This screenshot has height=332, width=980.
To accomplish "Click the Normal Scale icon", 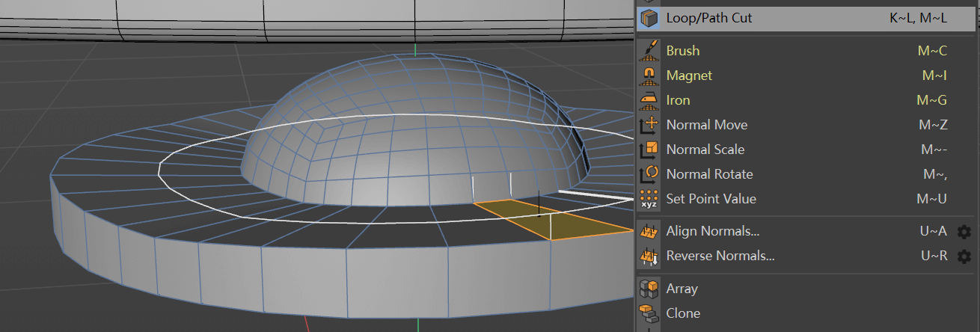I will [x=649, y=150].
